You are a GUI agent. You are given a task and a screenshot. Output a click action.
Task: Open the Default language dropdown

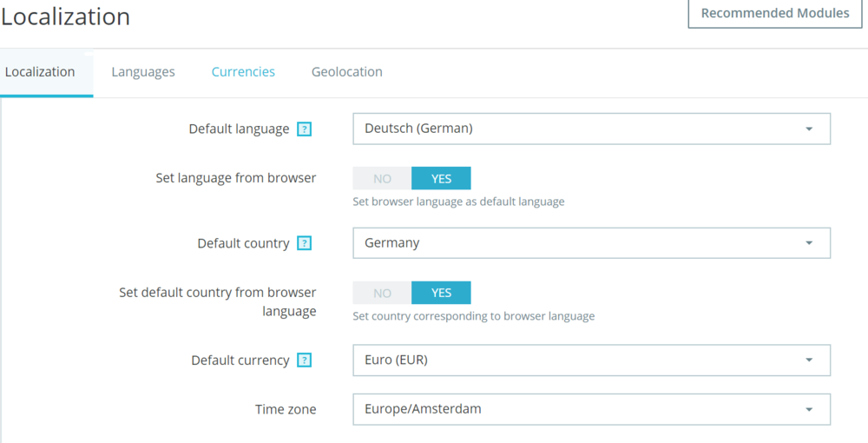point(590,129)
